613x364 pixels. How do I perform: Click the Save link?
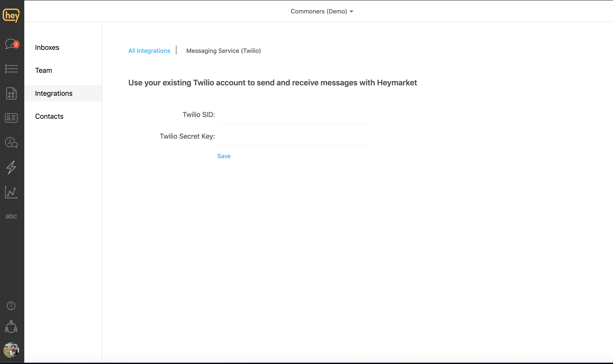224,156
